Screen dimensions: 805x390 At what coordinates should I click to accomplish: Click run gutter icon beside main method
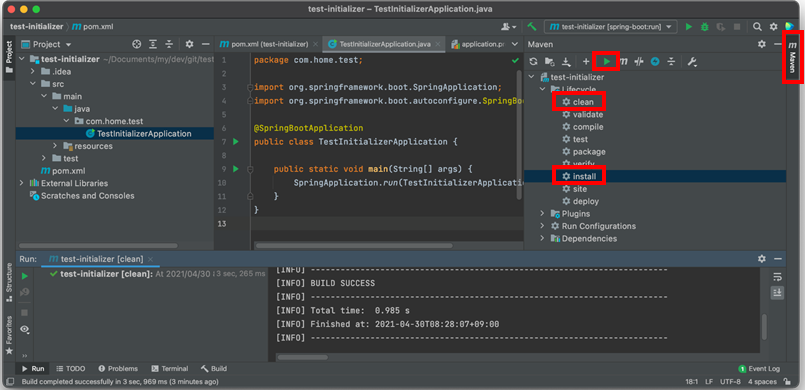pos(236,168)
